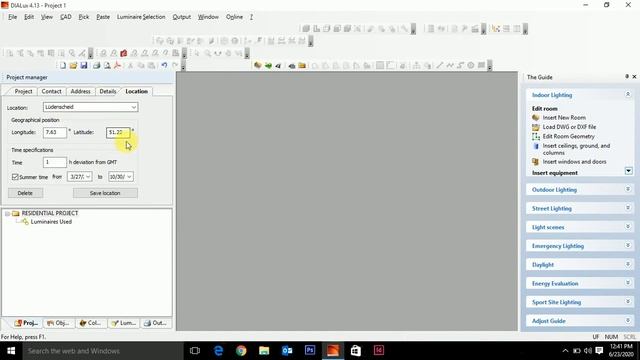Screen dimensions: 640x360
Task: Select the S-curve drawing tool icon
Action: coord(460,65)
